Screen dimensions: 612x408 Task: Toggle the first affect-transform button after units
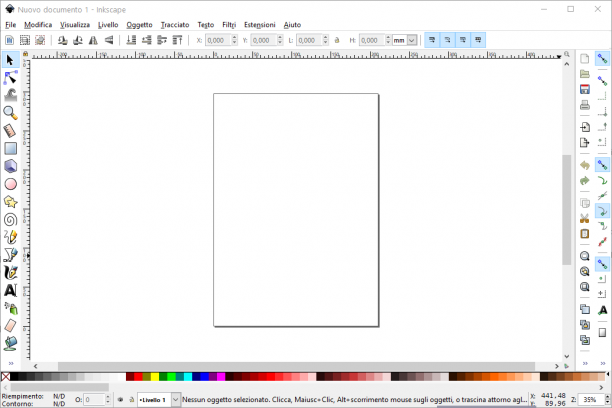[x=432, y=40]
